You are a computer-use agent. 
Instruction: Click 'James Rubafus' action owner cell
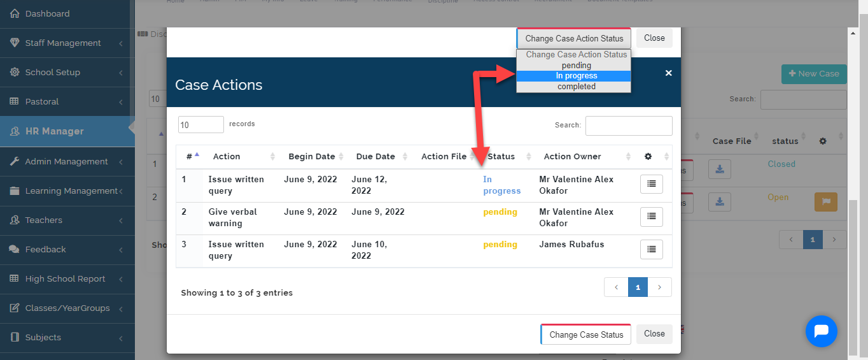pos(571,245)
